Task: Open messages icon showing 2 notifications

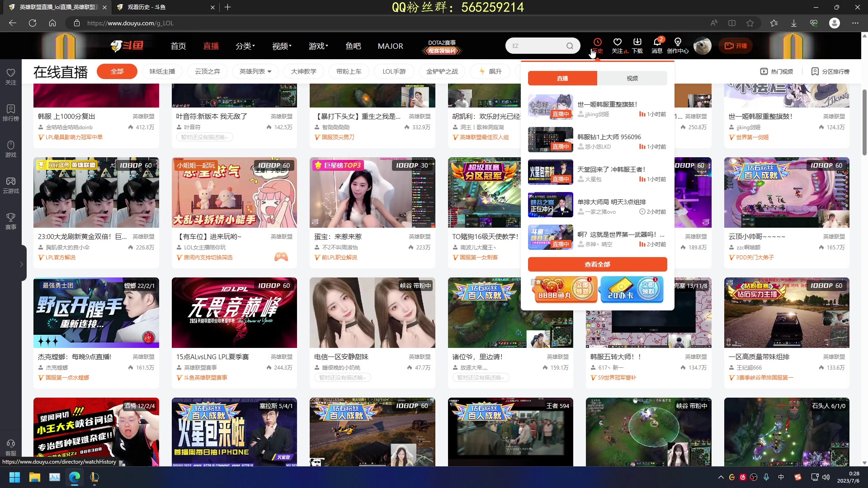Action: pyautogui.click(x=657, y=45)
